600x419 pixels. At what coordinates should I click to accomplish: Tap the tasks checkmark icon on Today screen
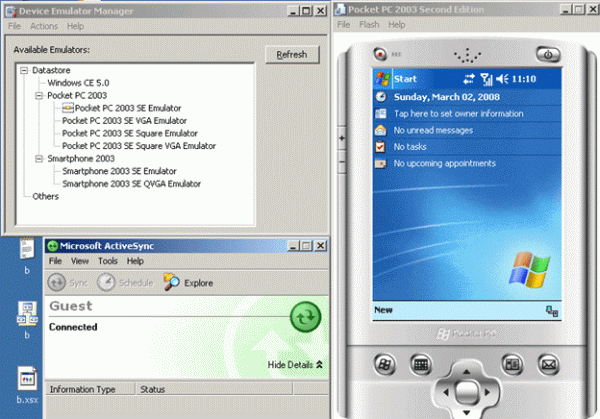pyautogui.click(x=380, y=147)
